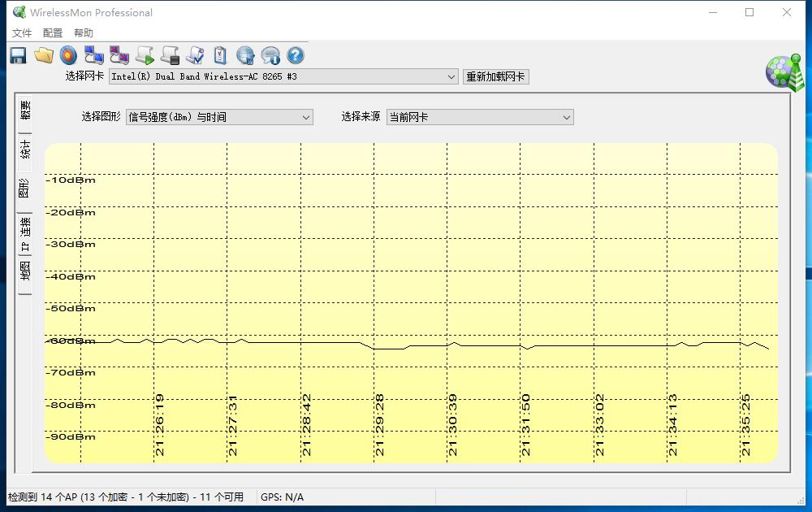Open the clipboard report icon

(x=219, y=55)
